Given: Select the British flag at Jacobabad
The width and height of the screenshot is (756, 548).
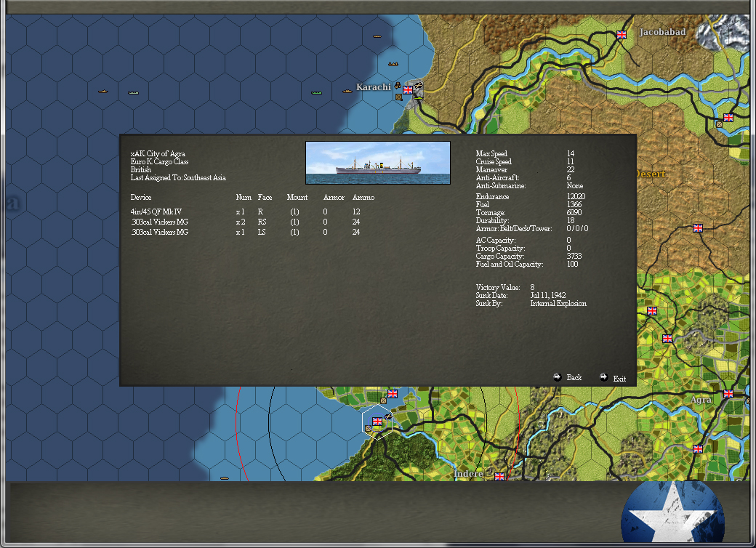Looking at the screenshot, I should 622,35.
